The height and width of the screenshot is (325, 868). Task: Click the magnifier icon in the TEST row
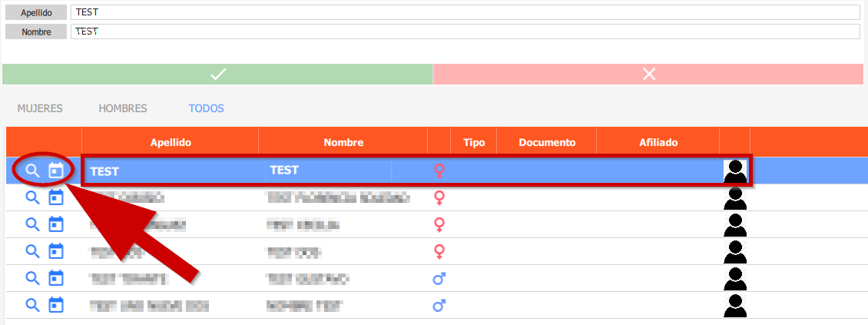tap(32, 171)
